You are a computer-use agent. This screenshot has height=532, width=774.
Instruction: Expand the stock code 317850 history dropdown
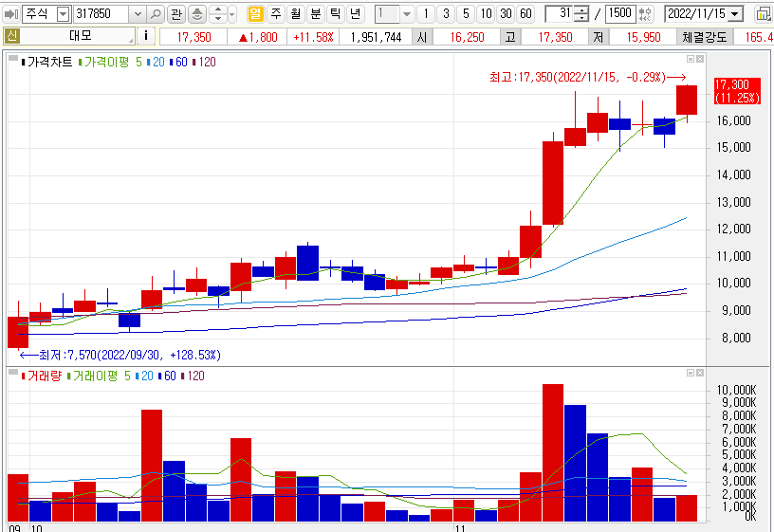pos(138,14)
